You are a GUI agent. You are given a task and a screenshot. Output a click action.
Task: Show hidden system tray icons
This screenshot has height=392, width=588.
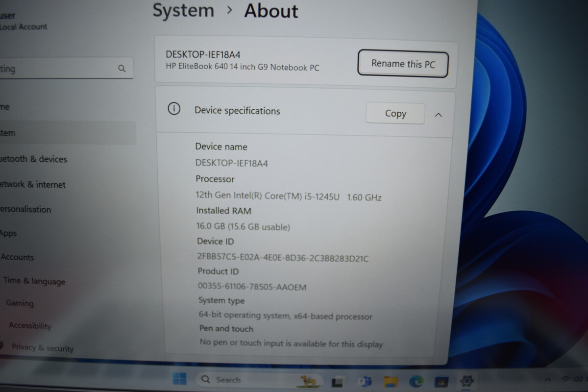point(548,380)
